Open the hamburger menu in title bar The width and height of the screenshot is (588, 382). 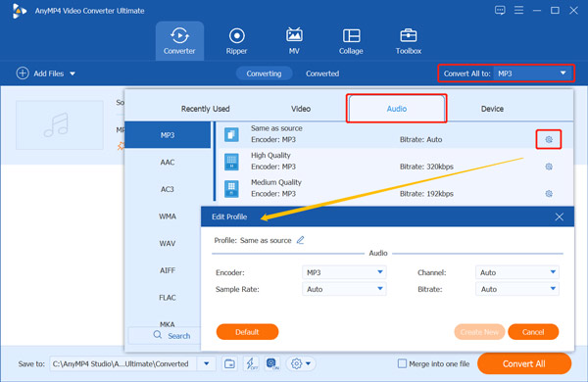click(518, 10)
